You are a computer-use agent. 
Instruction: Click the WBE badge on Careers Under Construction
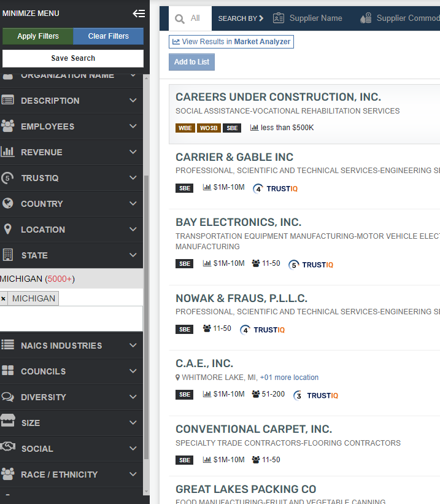[185, 128]
